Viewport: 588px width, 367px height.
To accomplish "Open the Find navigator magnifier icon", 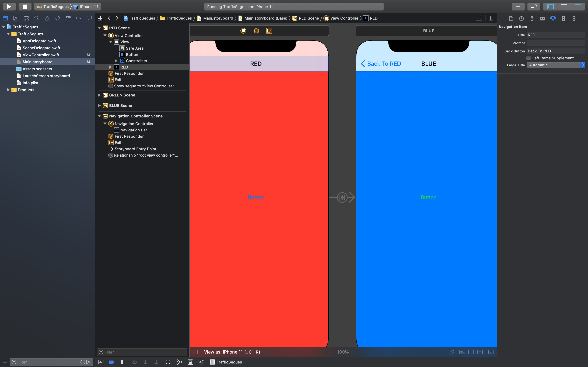I will click(37, 18).
